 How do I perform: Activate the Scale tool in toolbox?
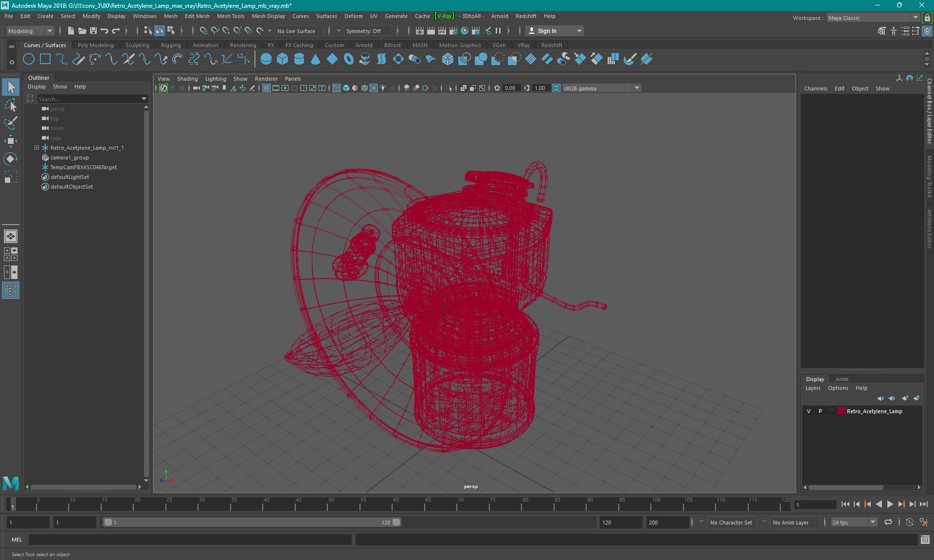[11, 177]
